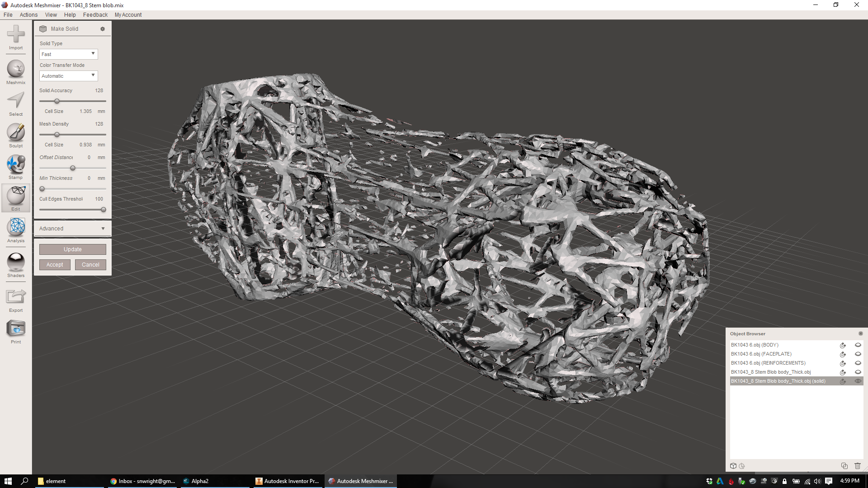
Task: Click the Import tool icon
Action: (x=16, y=34)
